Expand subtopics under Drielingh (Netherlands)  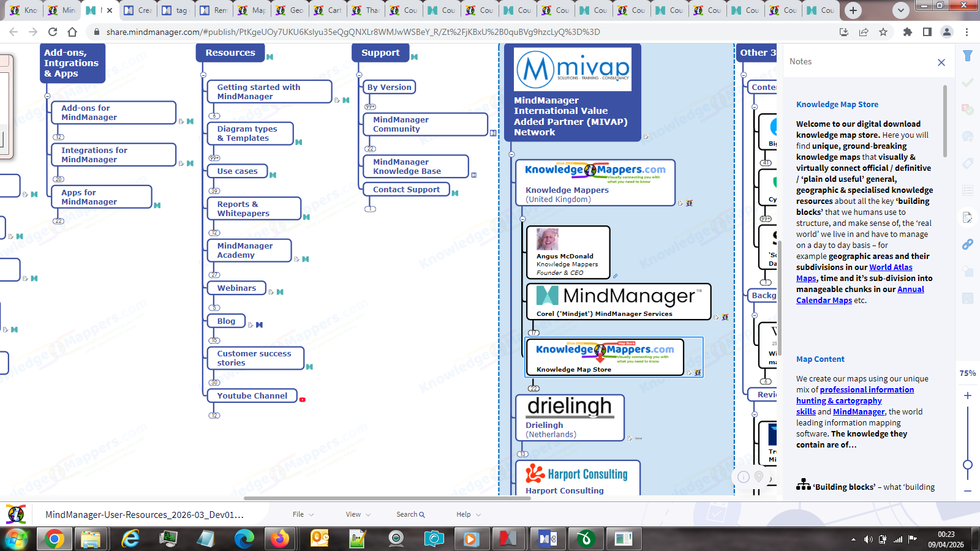[x=522, y=454]
